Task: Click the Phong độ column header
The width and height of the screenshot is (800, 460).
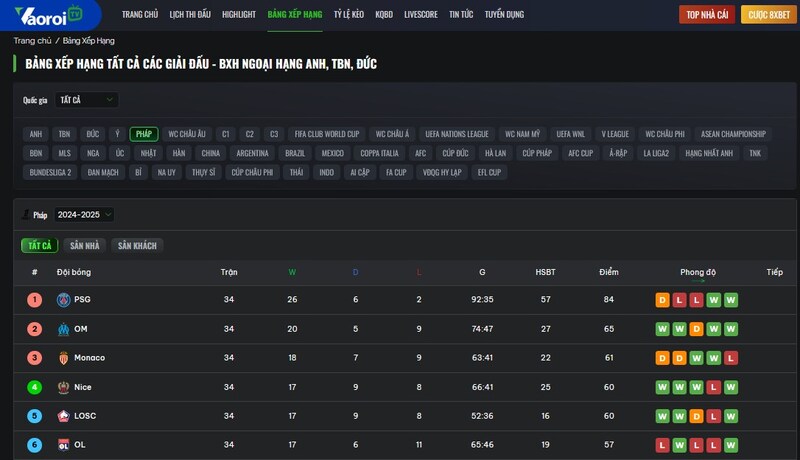Action: pyautogui.click(x=698, y=272)
